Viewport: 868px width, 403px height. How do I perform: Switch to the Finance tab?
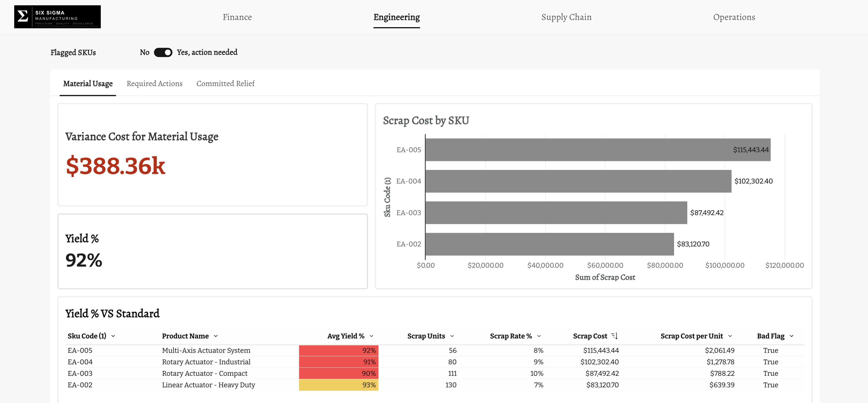(237, 17)
